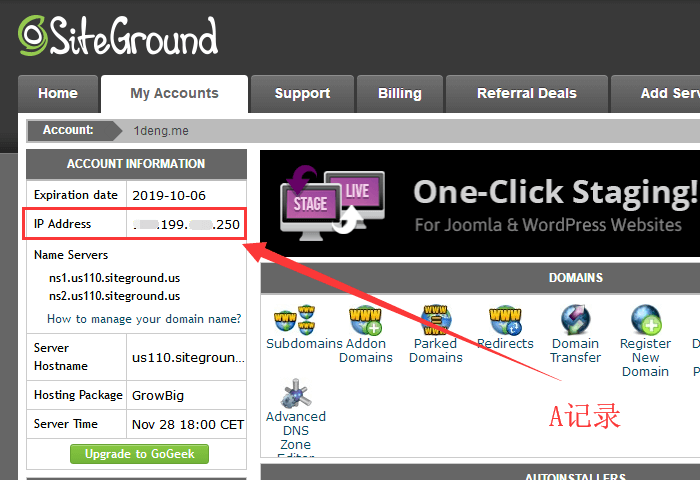
Task: Select server time Nov 28 18:00 CET
Action: click(x=188, y=424)
